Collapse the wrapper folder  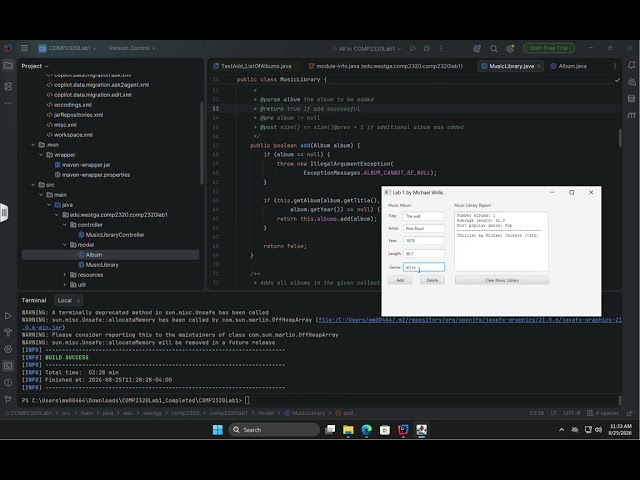point(41,155)
